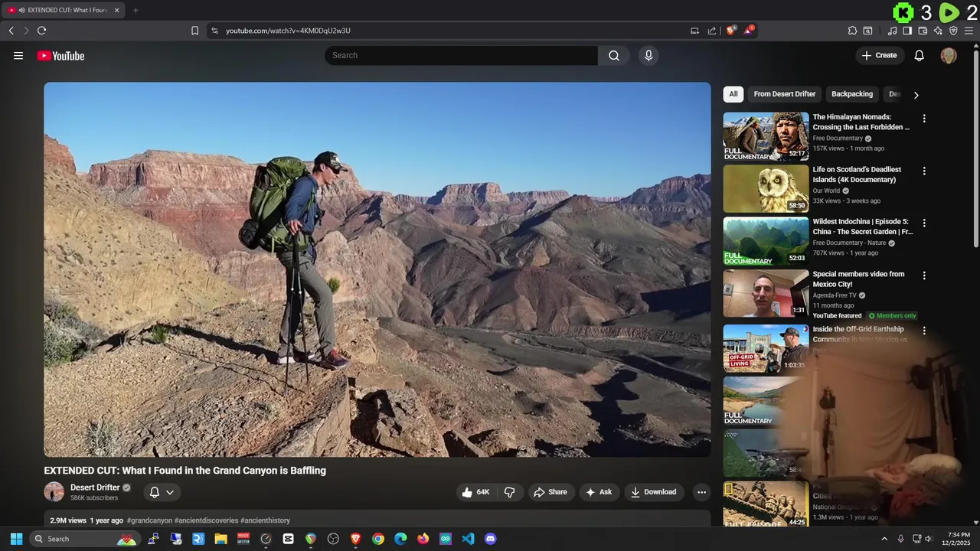Show hidden system tray icons
980x551 pixels.
click(884, 539)
